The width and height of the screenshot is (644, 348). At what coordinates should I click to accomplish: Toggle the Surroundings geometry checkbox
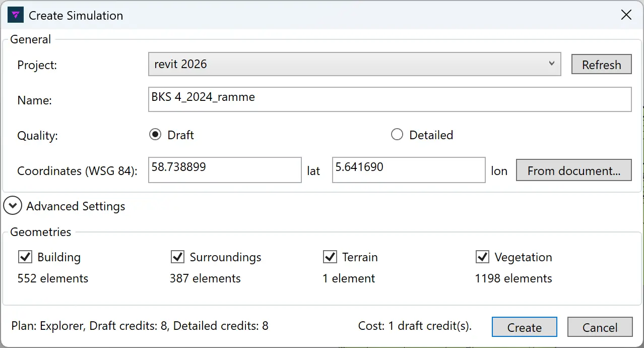coord(177,257)
